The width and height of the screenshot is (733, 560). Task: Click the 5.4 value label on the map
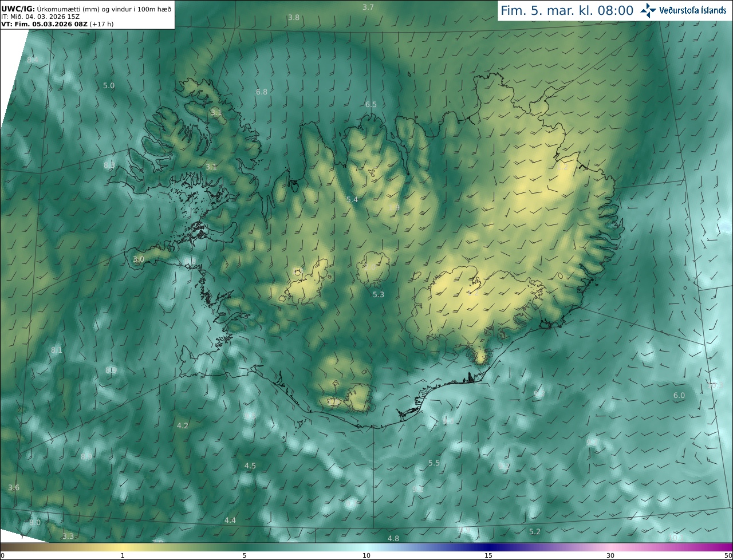pos(352,199)
